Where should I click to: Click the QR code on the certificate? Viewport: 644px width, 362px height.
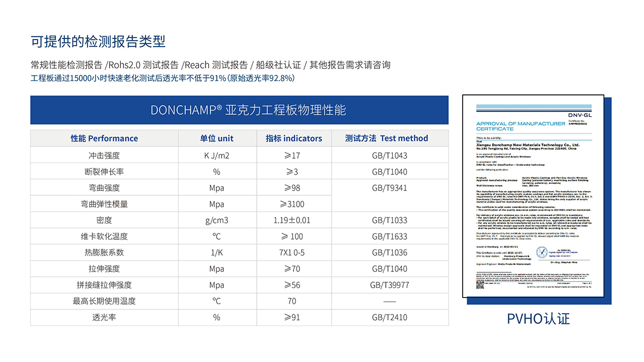click(x=480, y=284)
